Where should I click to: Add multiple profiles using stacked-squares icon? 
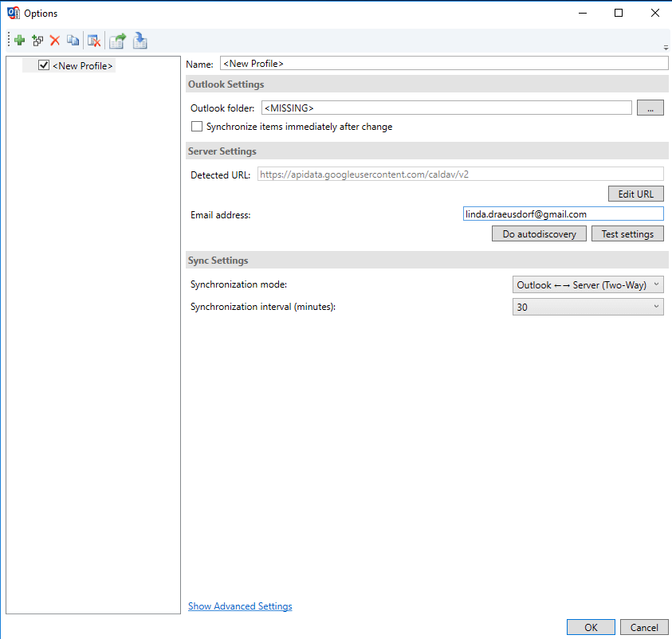tap(37, 41)
